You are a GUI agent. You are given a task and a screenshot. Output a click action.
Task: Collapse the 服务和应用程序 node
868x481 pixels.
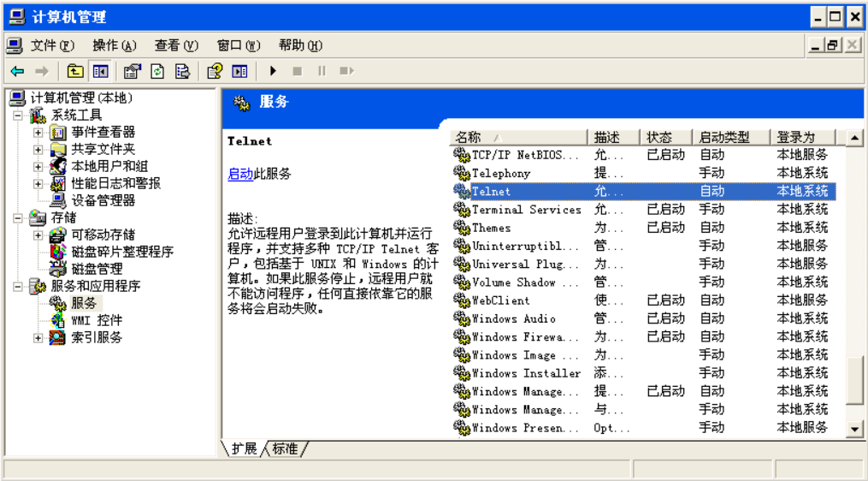[18, 287]
